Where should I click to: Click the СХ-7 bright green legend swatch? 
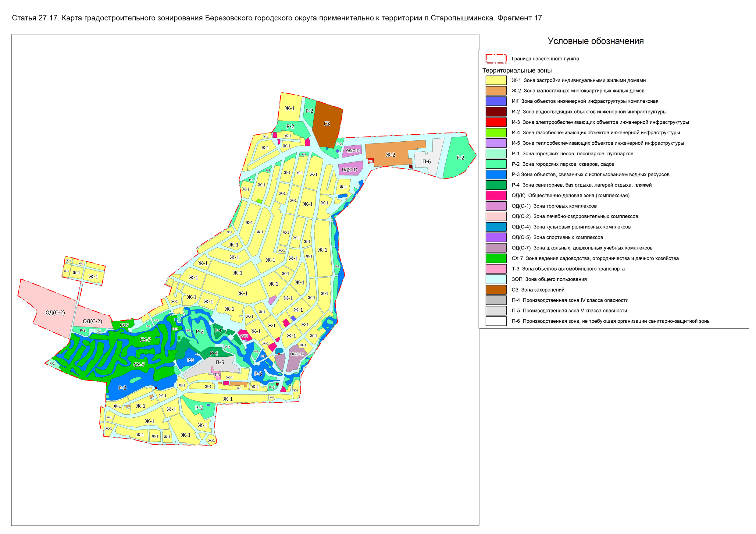tap(496, 258)
